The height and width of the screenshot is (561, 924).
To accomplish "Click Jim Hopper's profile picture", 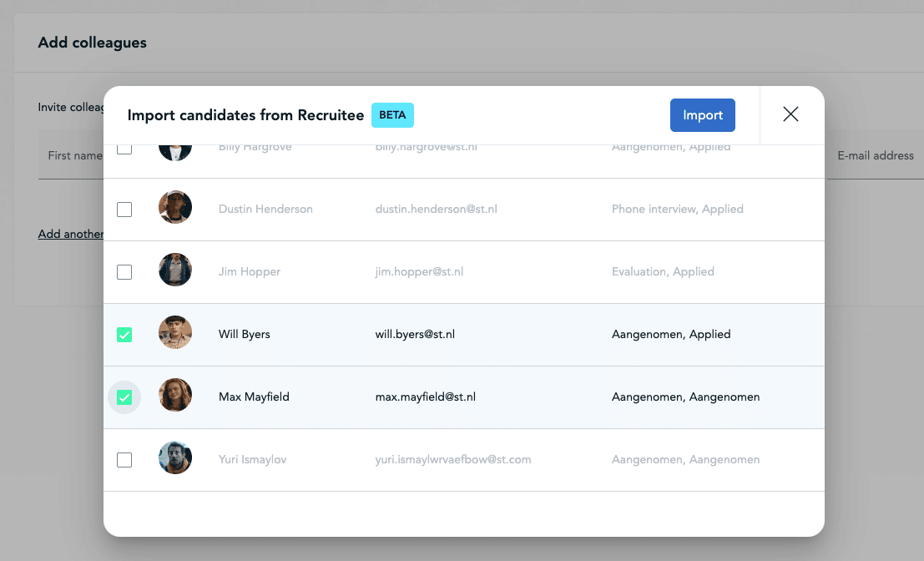I will [x=175, y=270].
